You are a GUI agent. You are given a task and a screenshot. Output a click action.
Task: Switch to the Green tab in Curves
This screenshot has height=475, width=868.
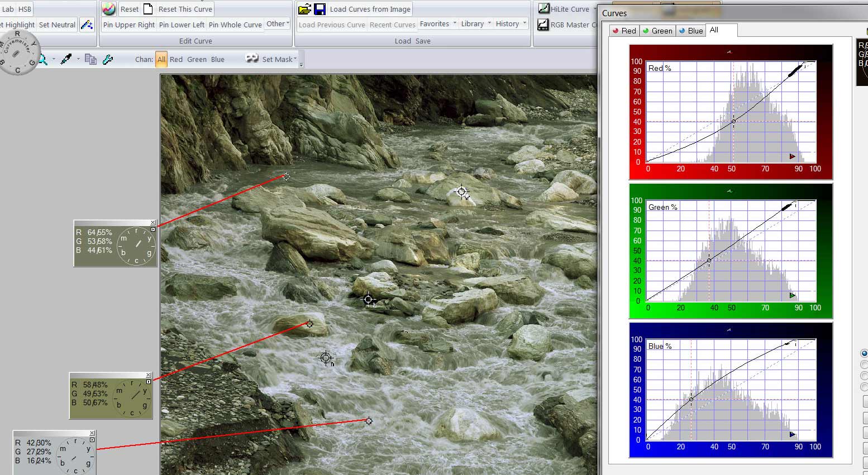pyautogui.click(x=657, y=31)
